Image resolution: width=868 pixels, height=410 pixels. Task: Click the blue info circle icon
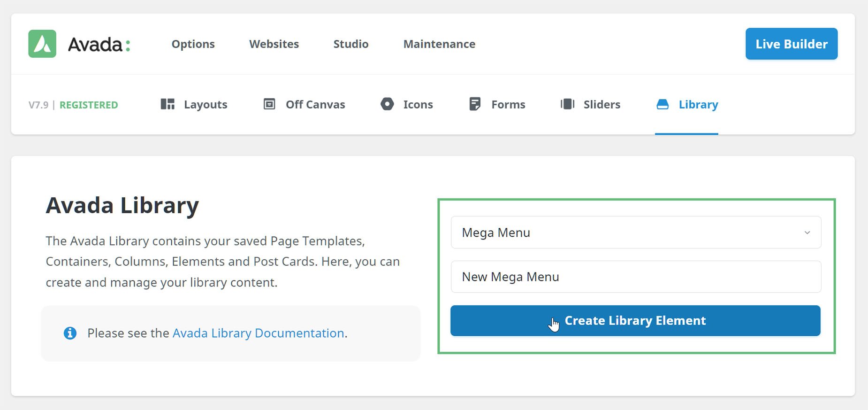tap(70, 333)
